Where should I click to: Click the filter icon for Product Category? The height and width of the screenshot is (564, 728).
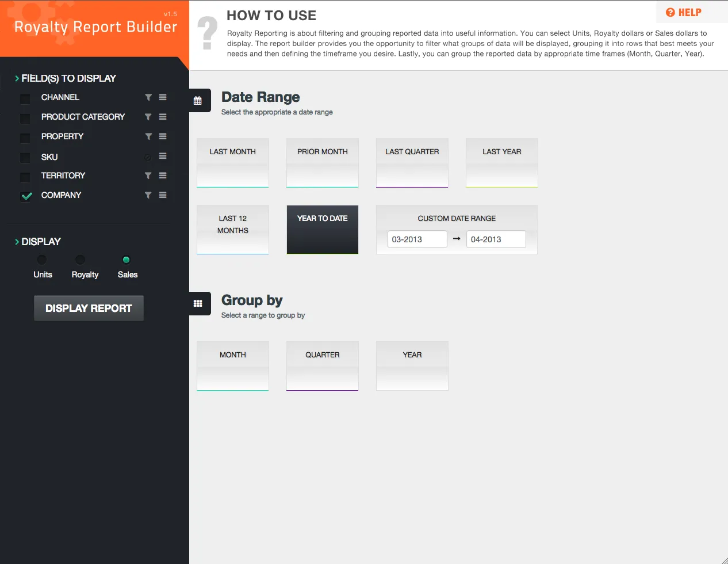(148, 117)
